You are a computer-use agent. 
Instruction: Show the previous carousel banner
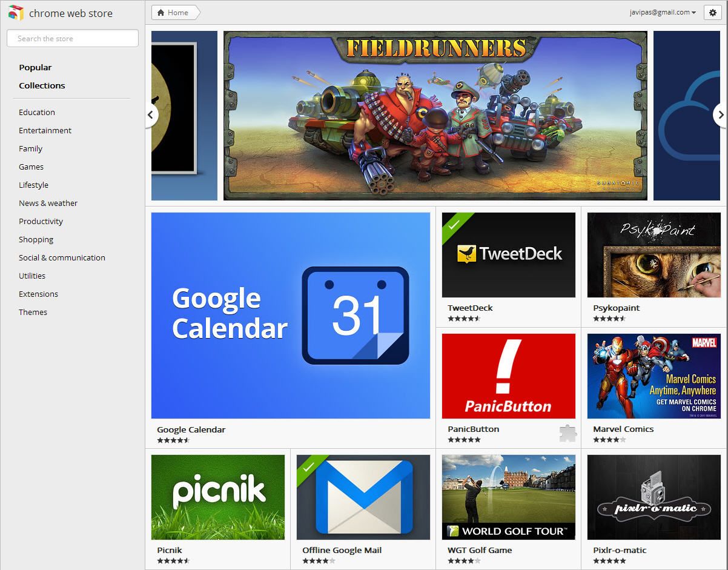pos(151,115)
